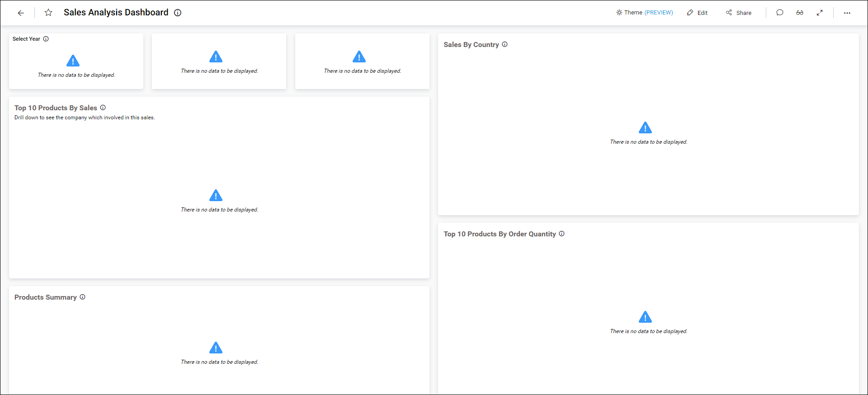The image size is (868, 395).
Task: Open the Theme preview option
Action: tap(644, 13)
